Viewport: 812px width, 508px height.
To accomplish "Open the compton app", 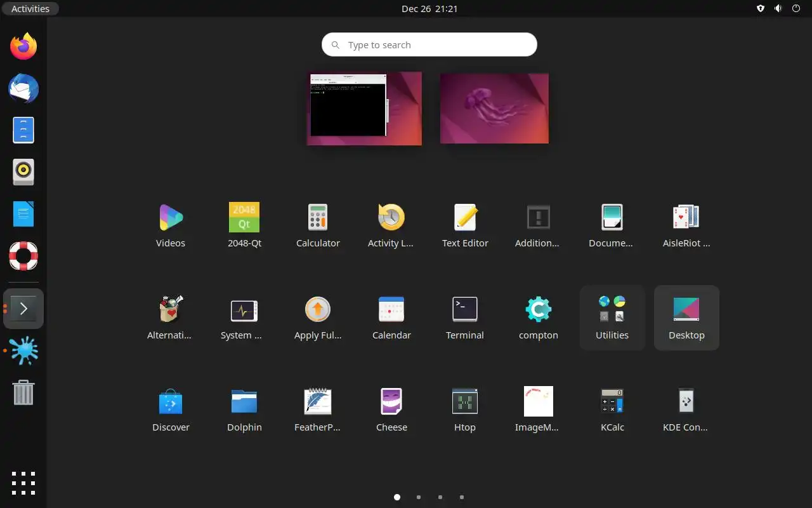I will [x=539, y=317].
